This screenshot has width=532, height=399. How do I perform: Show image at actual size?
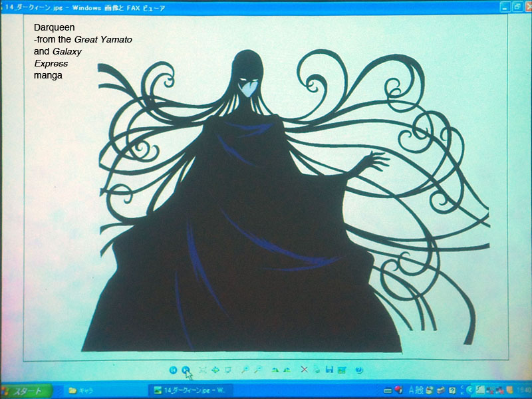click(x=215, y=370)
